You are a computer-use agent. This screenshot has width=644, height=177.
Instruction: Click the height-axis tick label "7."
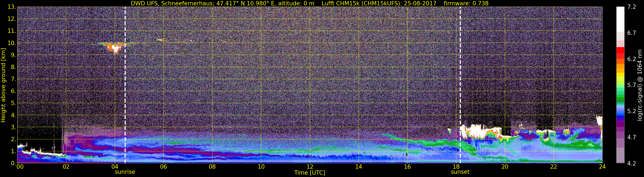(x=13, y=79)
